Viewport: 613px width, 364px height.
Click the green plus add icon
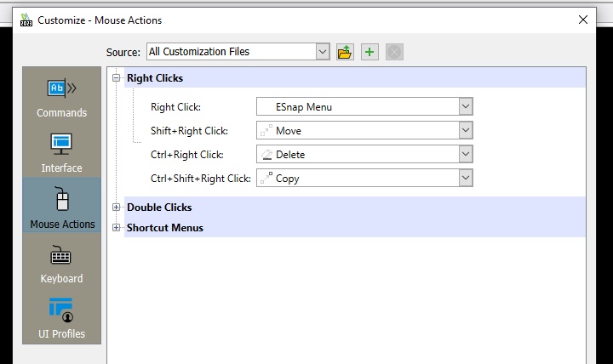pyautogui.click(x=370, y=52)
